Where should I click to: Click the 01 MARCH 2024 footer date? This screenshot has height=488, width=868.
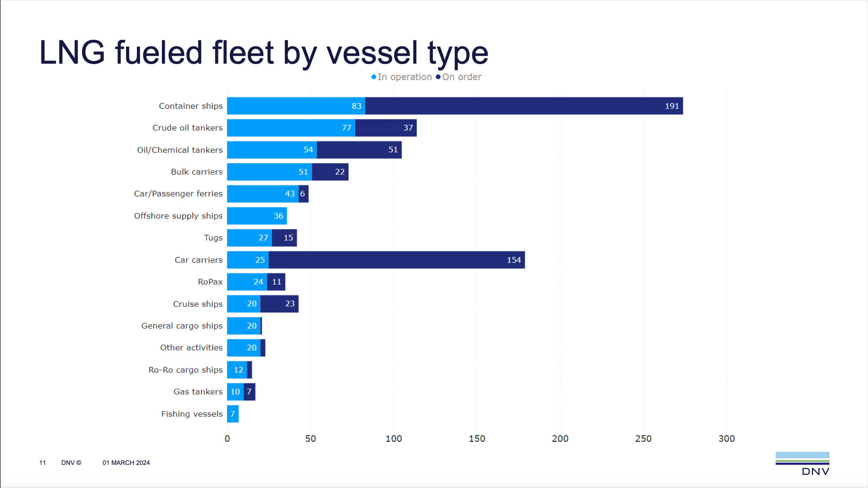click(126, 463)
